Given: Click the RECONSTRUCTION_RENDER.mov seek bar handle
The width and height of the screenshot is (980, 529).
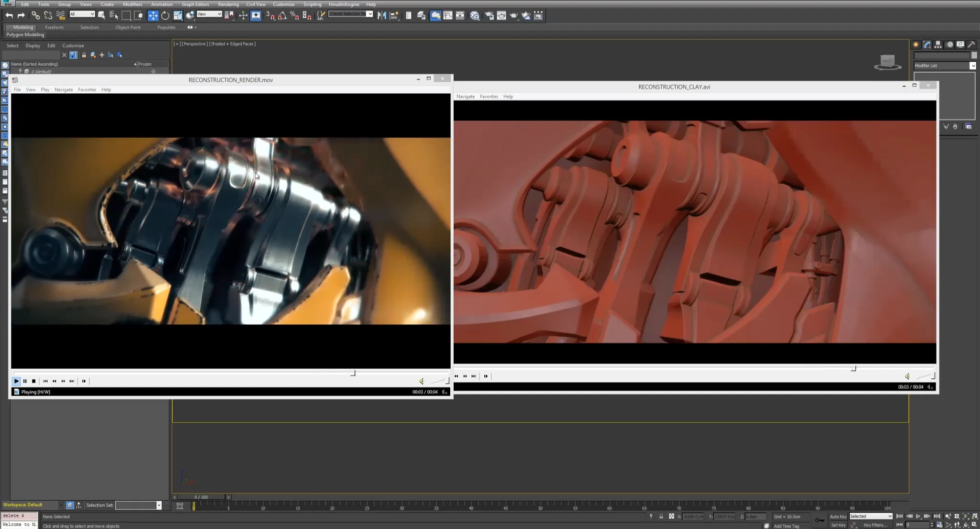Looking at the screenshot, I should tap(353, 373).
